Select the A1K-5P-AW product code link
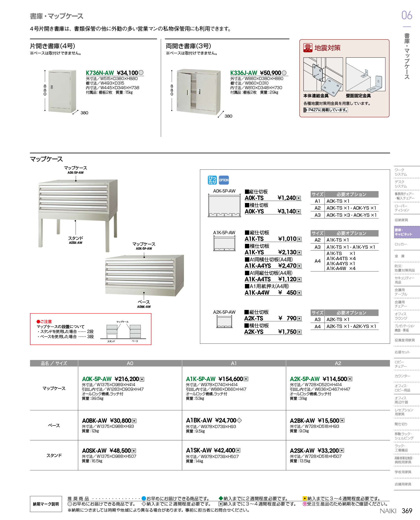Image resolution: width=420 pixels, height=520 pixels. (x=200, y=379)
